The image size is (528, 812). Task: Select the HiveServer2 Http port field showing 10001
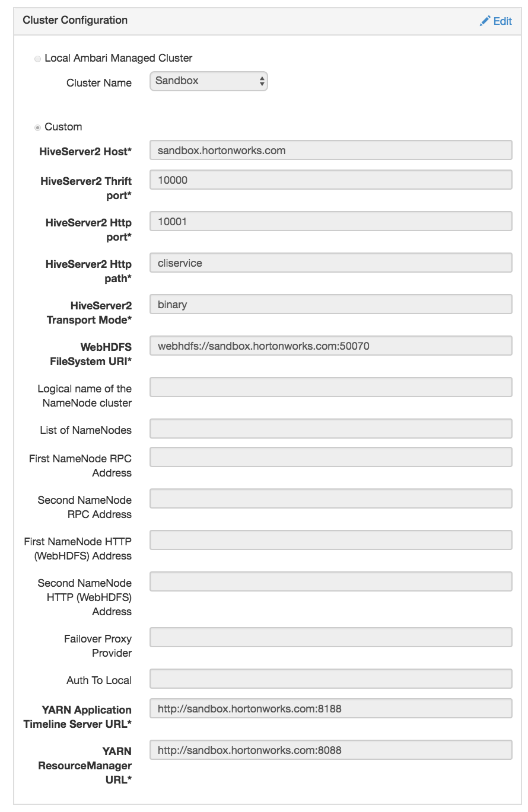click(x=331, y=220)
